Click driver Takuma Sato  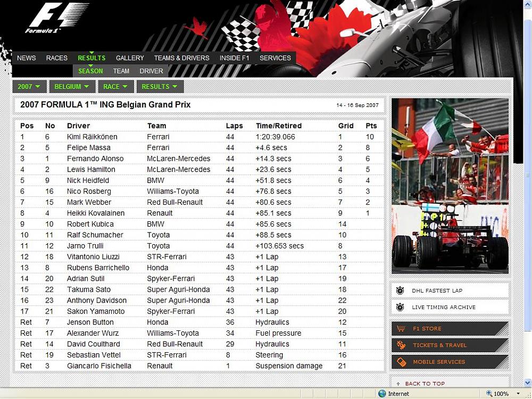(88, 289)
